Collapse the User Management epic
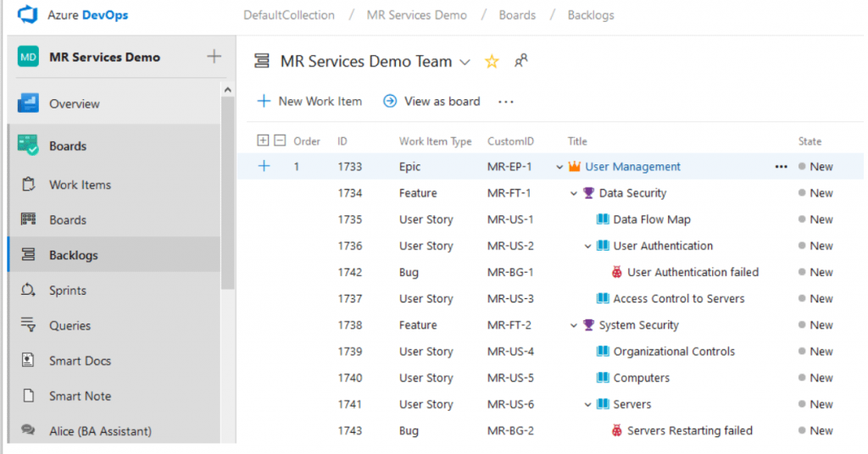This screenshot has width=868, height=454. coord(559,167)
